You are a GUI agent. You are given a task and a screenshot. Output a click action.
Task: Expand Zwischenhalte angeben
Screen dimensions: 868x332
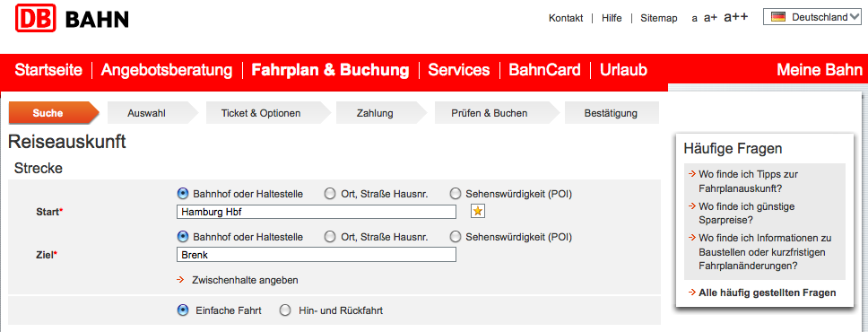coord(245,280)
